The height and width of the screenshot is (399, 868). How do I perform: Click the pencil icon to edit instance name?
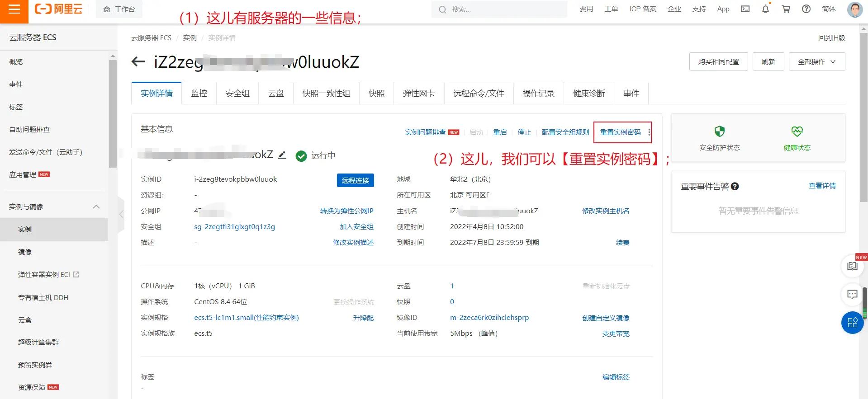click(x=282, y=155)
